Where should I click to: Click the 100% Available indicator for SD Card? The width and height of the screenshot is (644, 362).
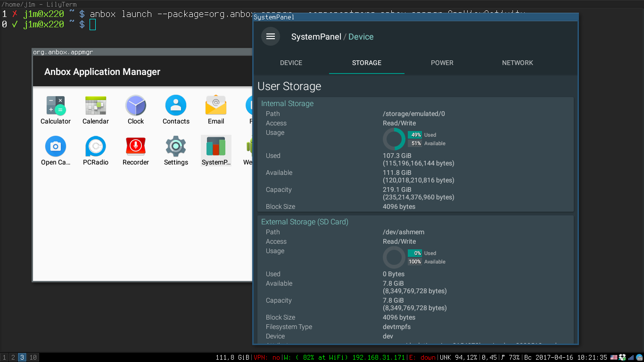pyautogui.click(x=427, y=262)
